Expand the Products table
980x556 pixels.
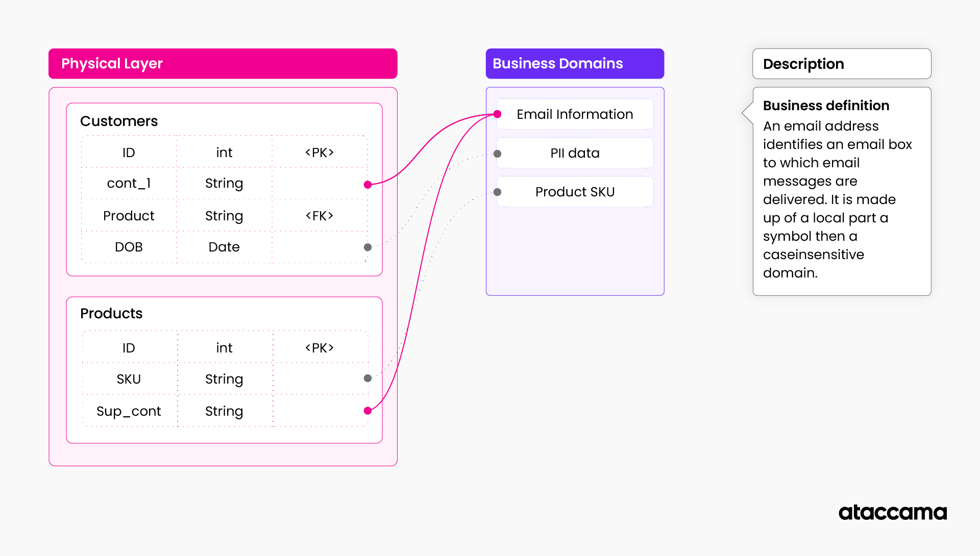111,313
